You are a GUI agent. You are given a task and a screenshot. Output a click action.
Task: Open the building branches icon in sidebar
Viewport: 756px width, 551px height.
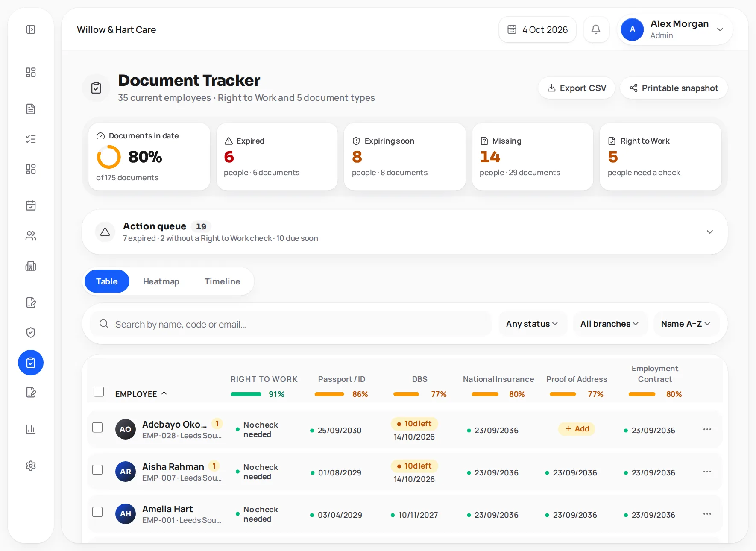[31, 266]
